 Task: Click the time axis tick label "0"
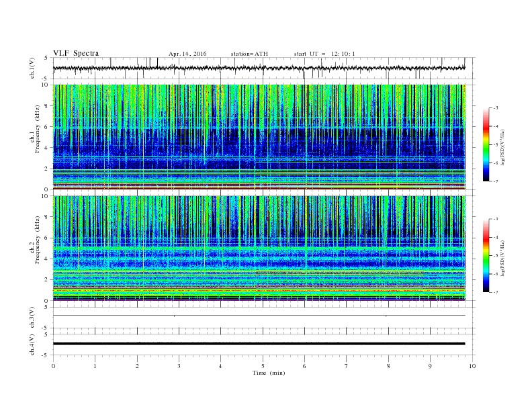(53, 366)
